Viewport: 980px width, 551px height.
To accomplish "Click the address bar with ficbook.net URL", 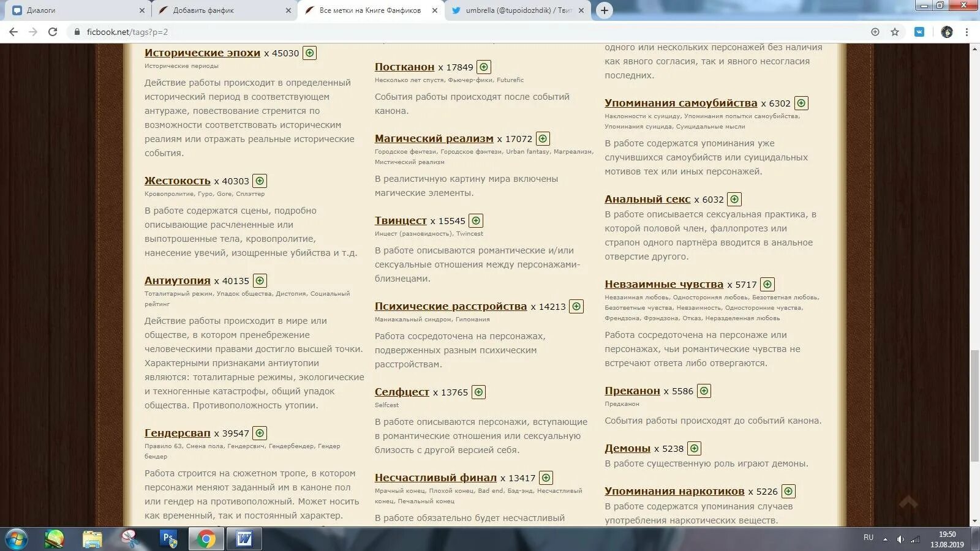I will coord(466,32).
